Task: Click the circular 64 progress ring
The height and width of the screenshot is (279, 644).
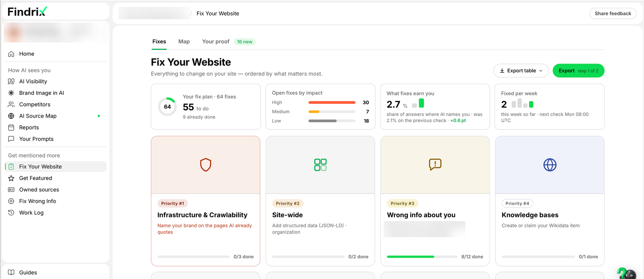Action: point(167,107)
